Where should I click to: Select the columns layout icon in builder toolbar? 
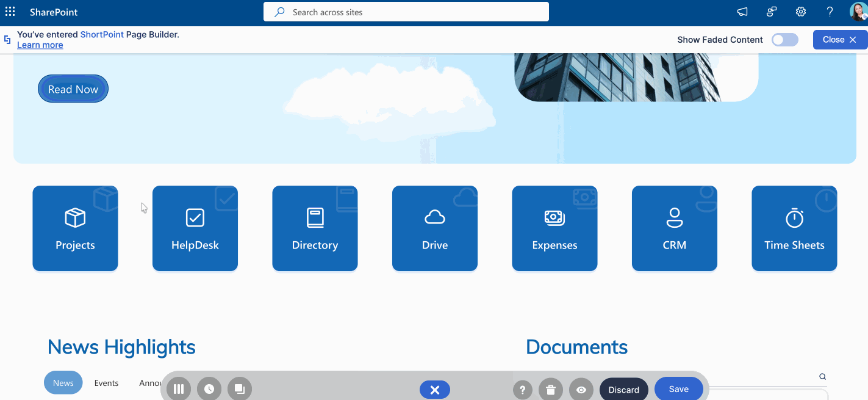click(x=179, y=388)
